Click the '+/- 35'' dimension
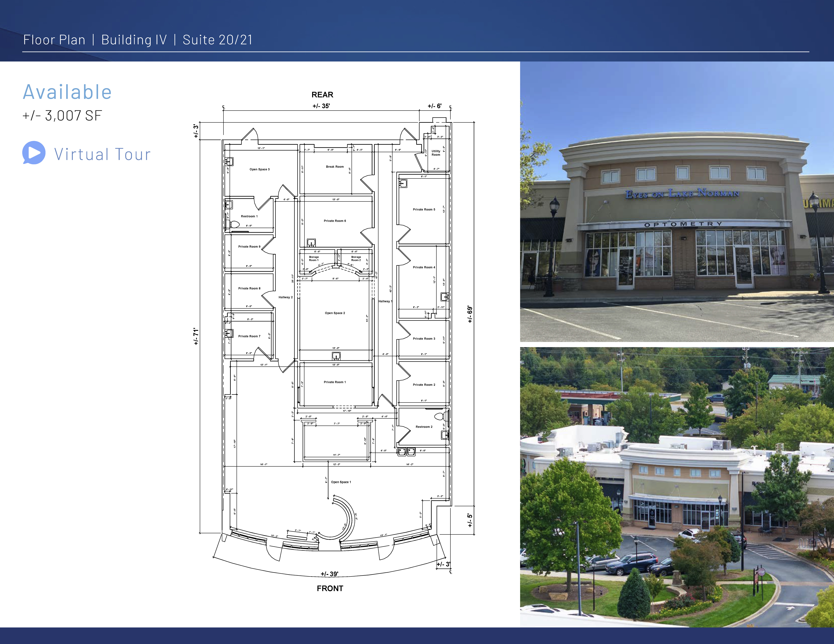 point(321,106)
